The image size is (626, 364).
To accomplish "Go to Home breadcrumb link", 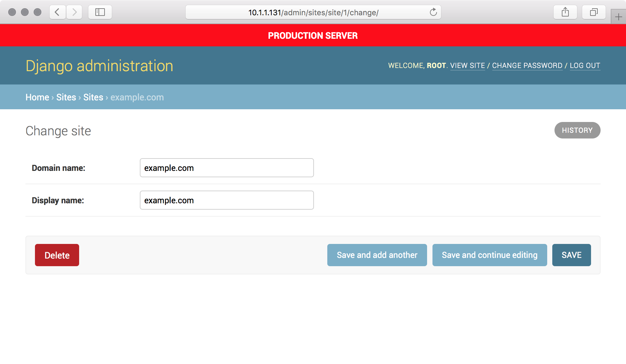I will coord(37,97).
